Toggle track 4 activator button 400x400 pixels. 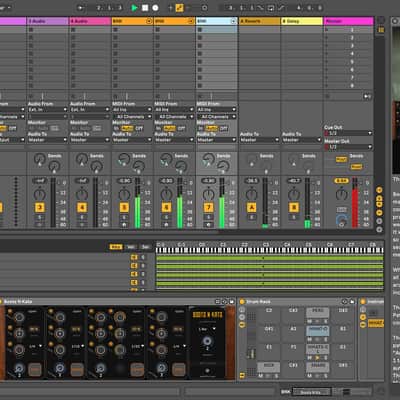coord(82,208)
